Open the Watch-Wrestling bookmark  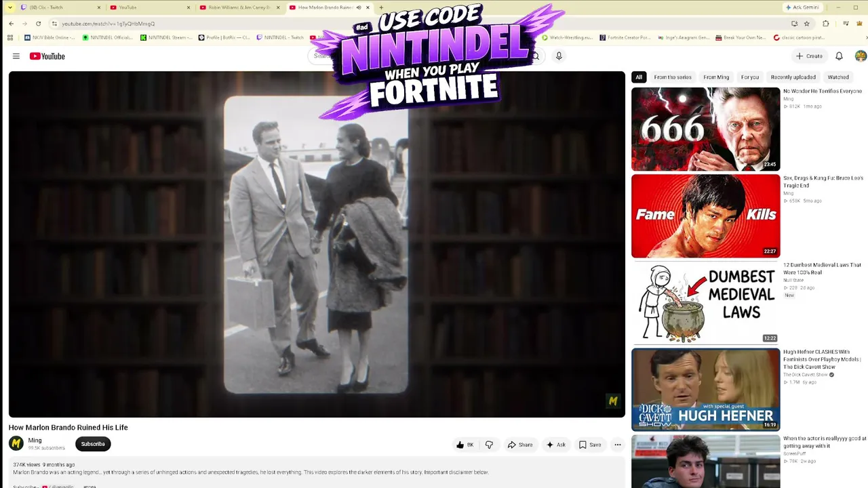[568, 38]
